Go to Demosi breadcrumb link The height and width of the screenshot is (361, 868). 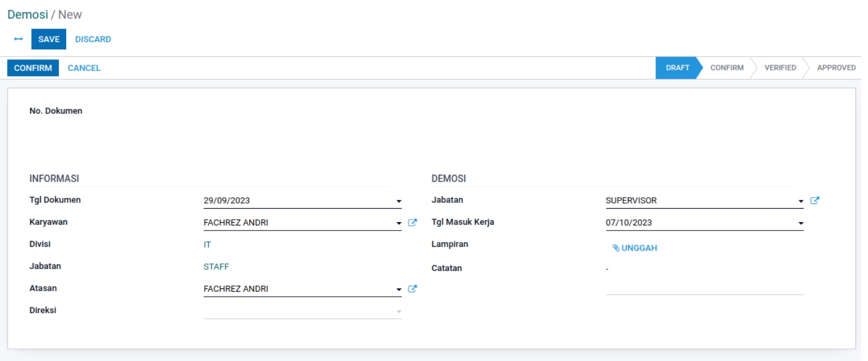click(x=28, y=15)
